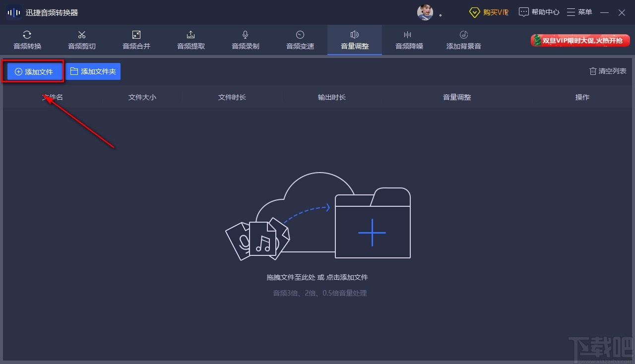The width and height of the screenshot is (635, 364).
Task: Select the 音频录制 (audio record) tool
Action: (245, 40)
